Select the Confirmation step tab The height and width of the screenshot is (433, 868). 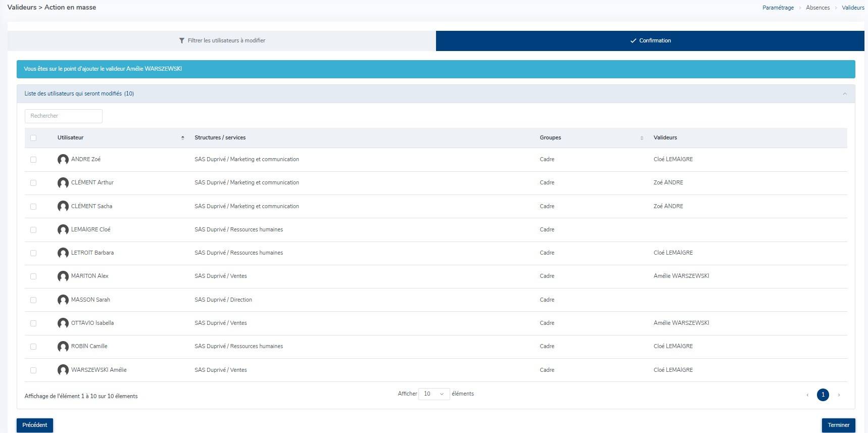pyautogui.click(x=650, y=41)
